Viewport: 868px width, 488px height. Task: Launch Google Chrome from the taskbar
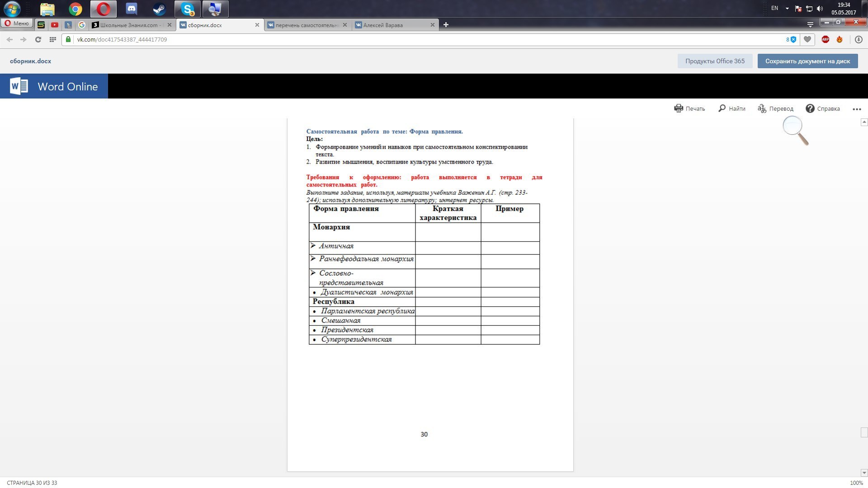tap(75, 9)
